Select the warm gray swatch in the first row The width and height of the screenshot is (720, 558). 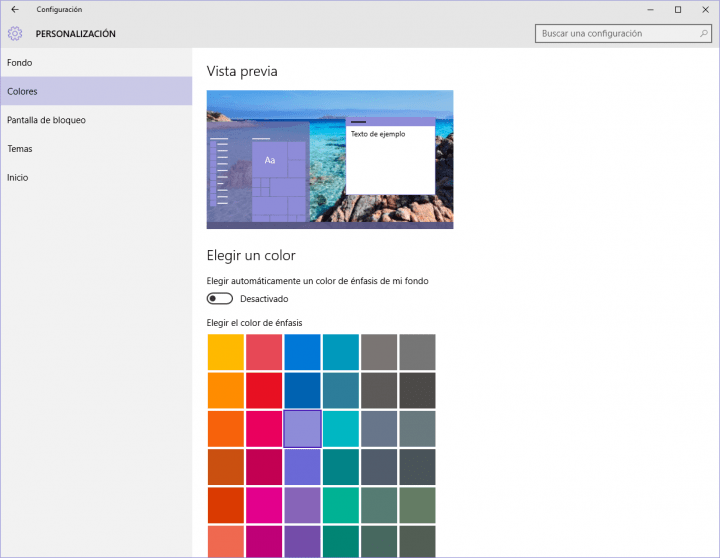coord(379,352)
